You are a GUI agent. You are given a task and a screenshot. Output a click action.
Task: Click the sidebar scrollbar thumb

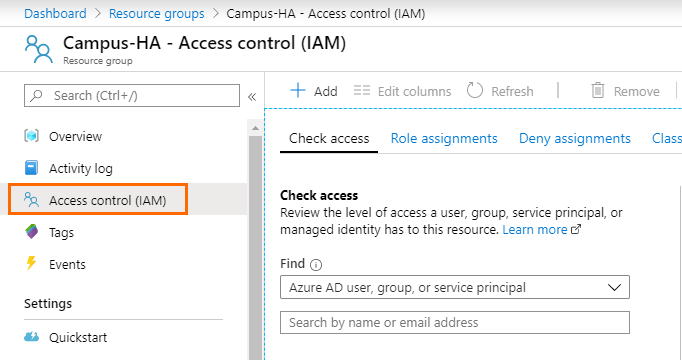click(x=256, y=248)
